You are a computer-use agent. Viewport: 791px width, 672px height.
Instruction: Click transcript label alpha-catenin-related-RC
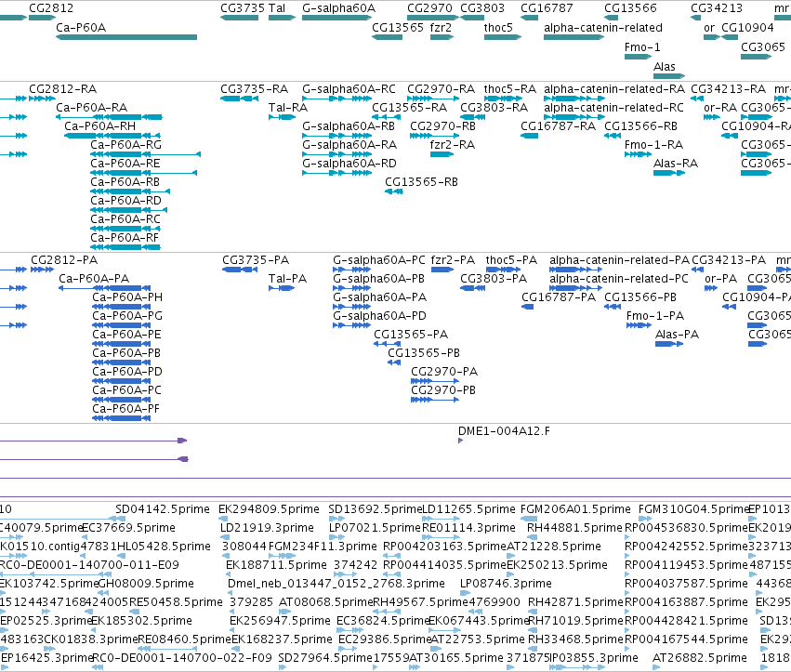click(x=613, y=108)
